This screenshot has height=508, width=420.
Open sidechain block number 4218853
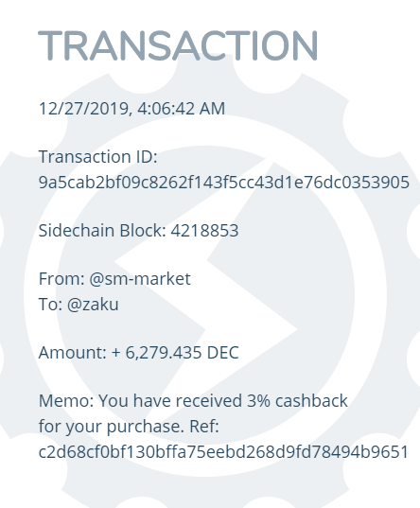tap(204, 231)
